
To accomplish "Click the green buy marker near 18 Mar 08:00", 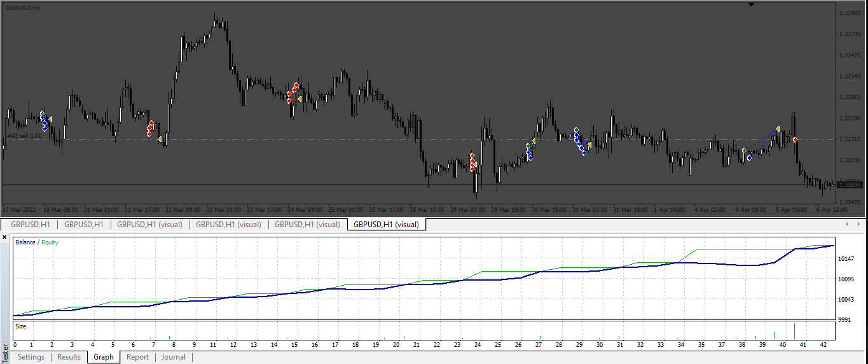I will click(x=42, y=114).
